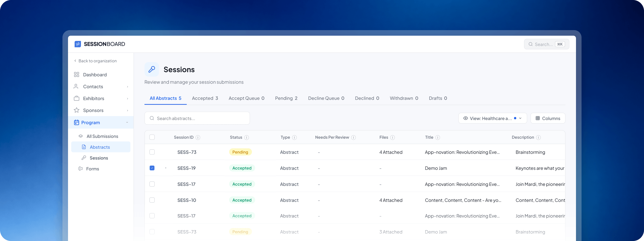Expand the Exhibitors sidebar chevron

tap(127, 98)
